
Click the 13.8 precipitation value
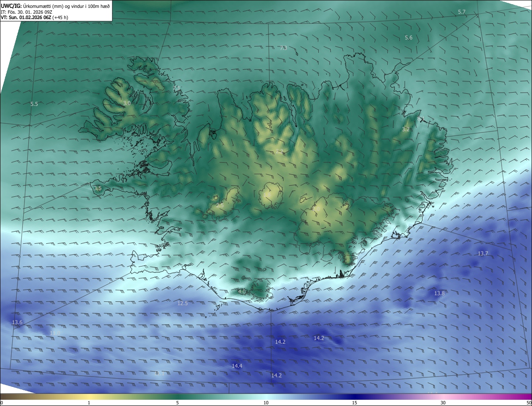(439, 293)
